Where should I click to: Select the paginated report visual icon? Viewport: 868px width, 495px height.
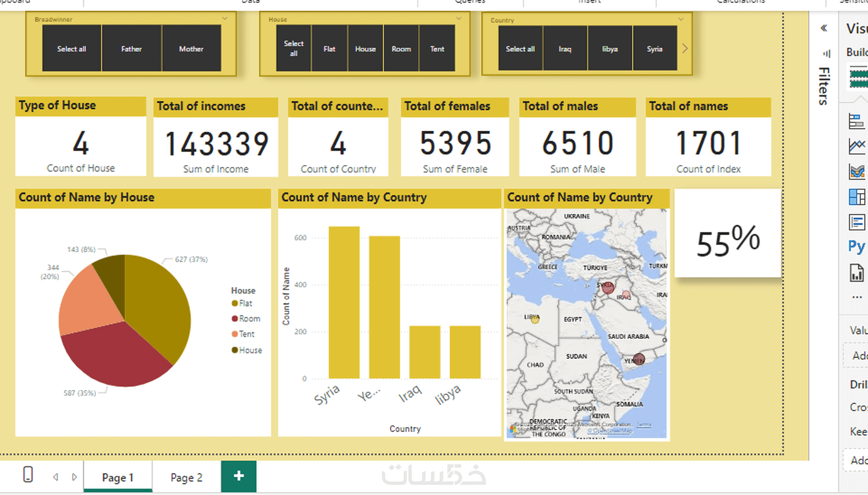[857, 273]
